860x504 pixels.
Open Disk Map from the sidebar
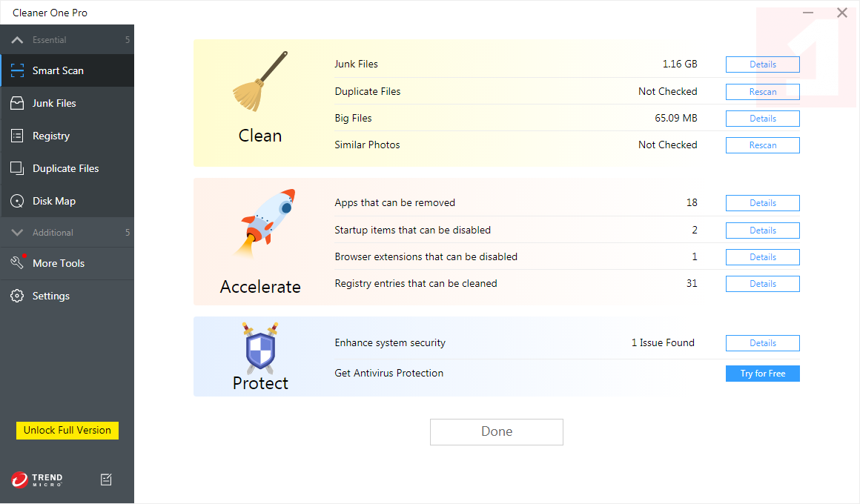pyautogui.click(x=67, y=201)
